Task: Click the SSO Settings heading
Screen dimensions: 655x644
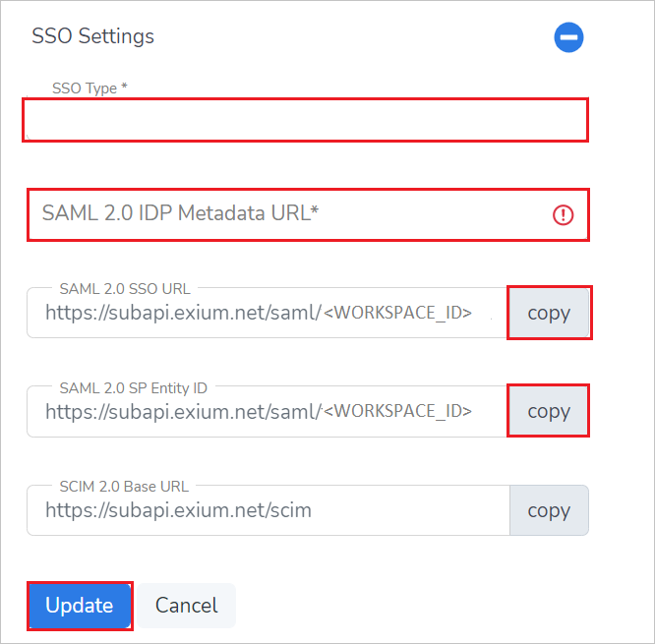Action: pos(93,36)
